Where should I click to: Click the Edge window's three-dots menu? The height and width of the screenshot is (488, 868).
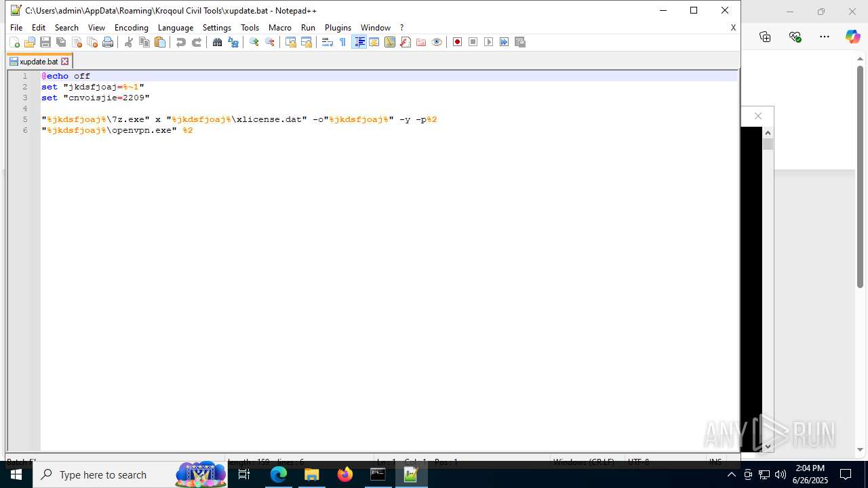pyautogui.click(x=825, y=37)
